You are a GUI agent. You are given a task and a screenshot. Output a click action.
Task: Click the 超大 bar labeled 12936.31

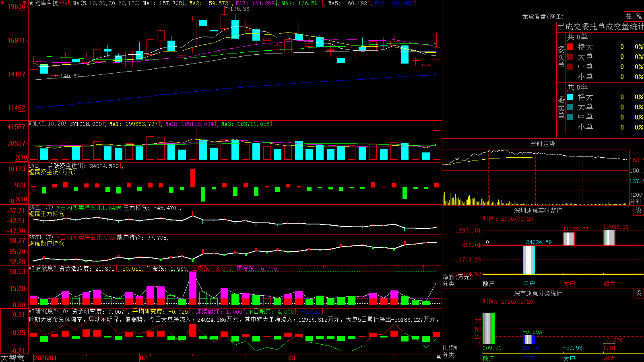(x=609, y=238)
